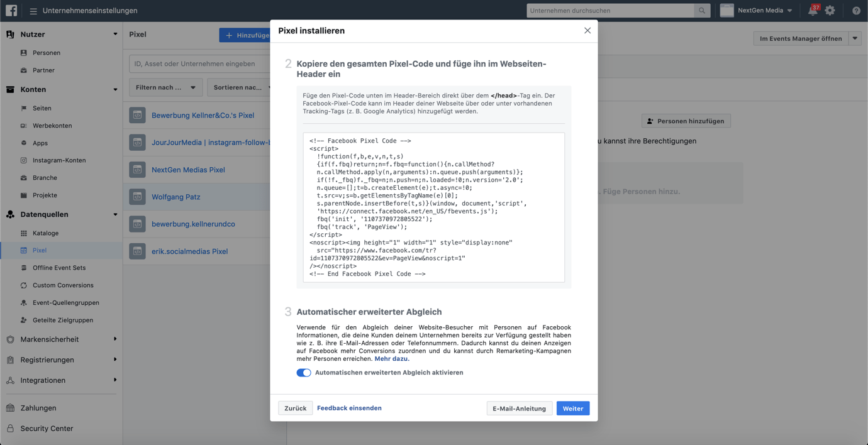Click the Kataloge grid icon
Image resolution: width=868 pixels, height=445 pixels.
[x=24, y=233]
